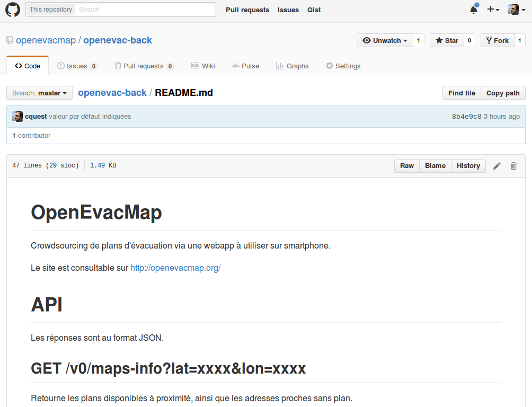This screenshot has height=407, width=532.
Task: Click '47 lines (29 sloc)' text
Action: [x=46, y=165]
